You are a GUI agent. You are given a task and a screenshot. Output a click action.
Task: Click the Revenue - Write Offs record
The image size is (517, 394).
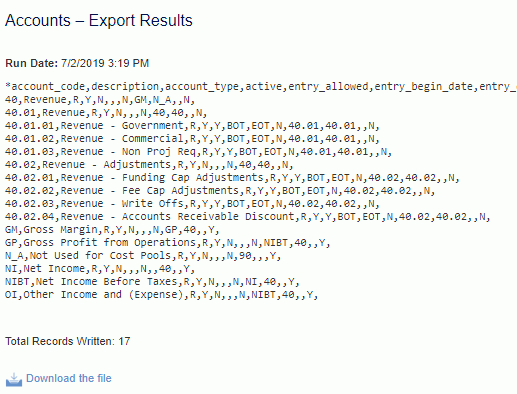pos(192,204)
